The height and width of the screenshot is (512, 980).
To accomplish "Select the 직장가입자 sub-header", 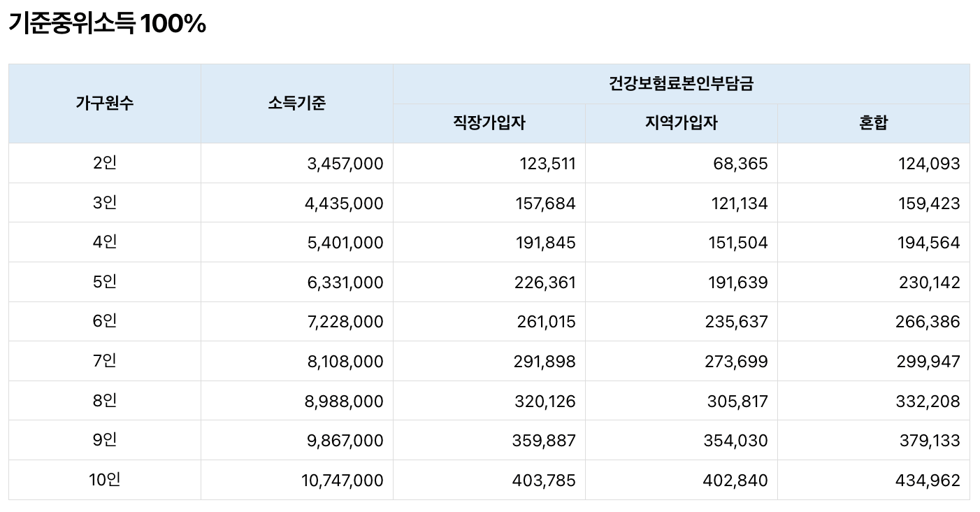I will tap(488, 122).
